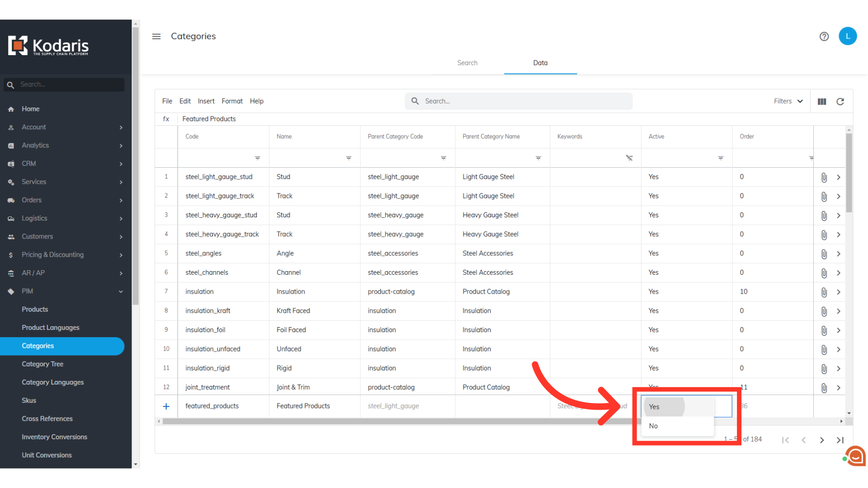Open row 7 insulation detail arrow

point(838,292)
